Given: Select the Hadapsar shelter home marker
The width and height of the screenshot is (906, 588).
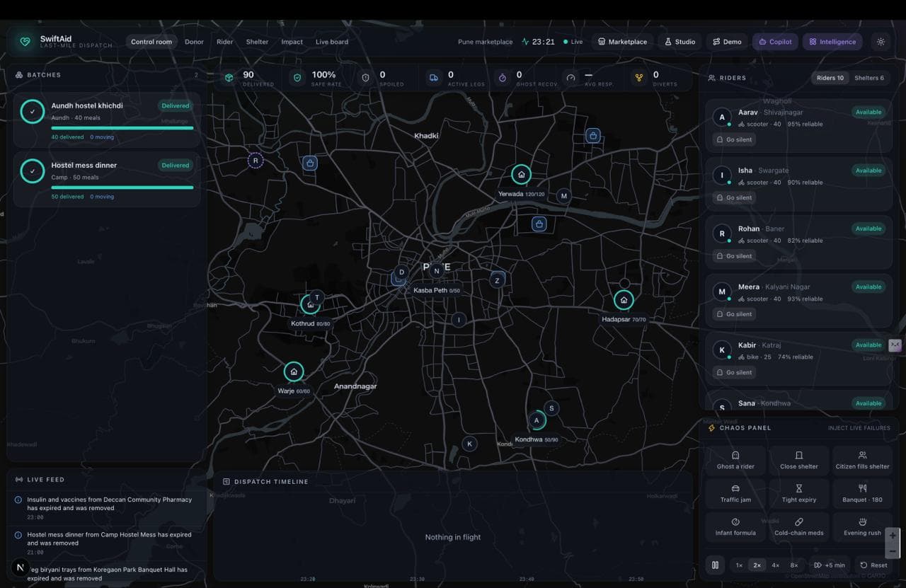Looking at the screenshot, I should (624, 300).
